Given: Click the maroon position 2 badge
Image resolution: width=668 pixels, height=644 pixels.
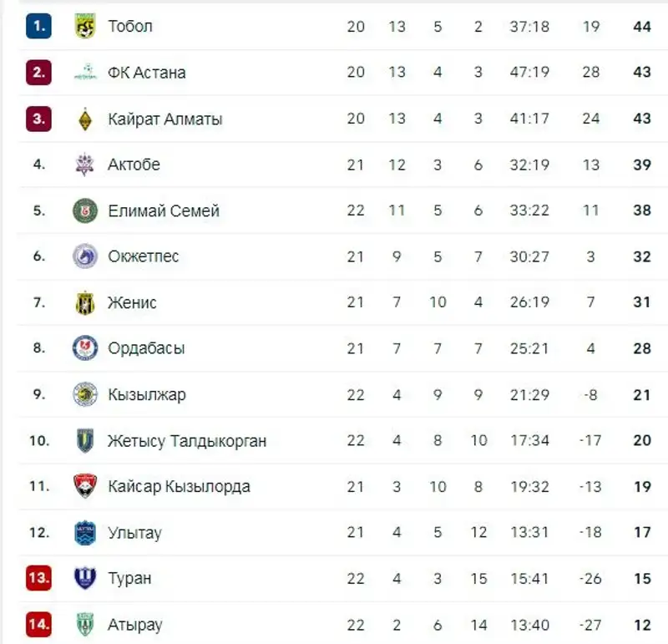Looking at the screenshot, I should 38,73.
